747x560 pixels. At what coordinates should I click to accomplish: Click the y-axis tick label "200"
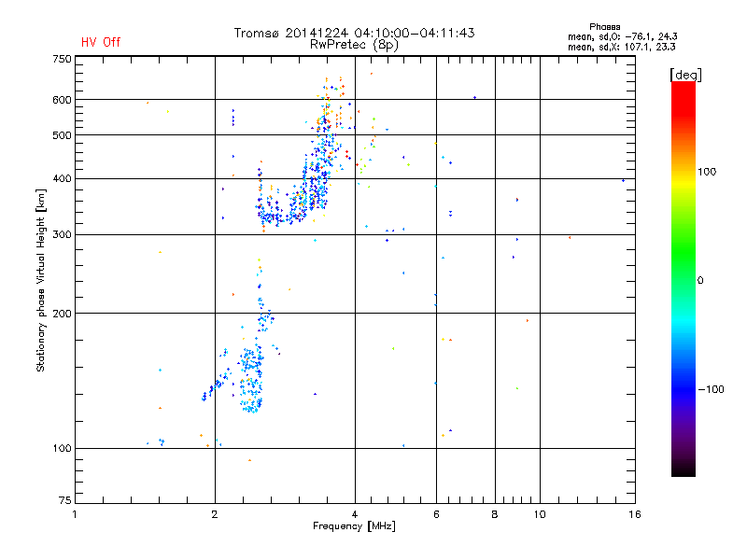62,314
